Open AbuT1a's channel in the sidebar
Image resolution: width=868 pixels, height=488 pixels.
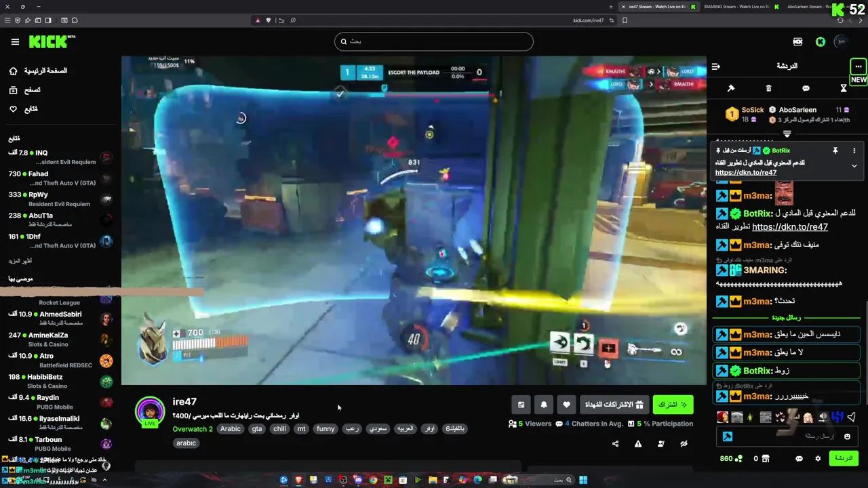(x=60, y=220)
